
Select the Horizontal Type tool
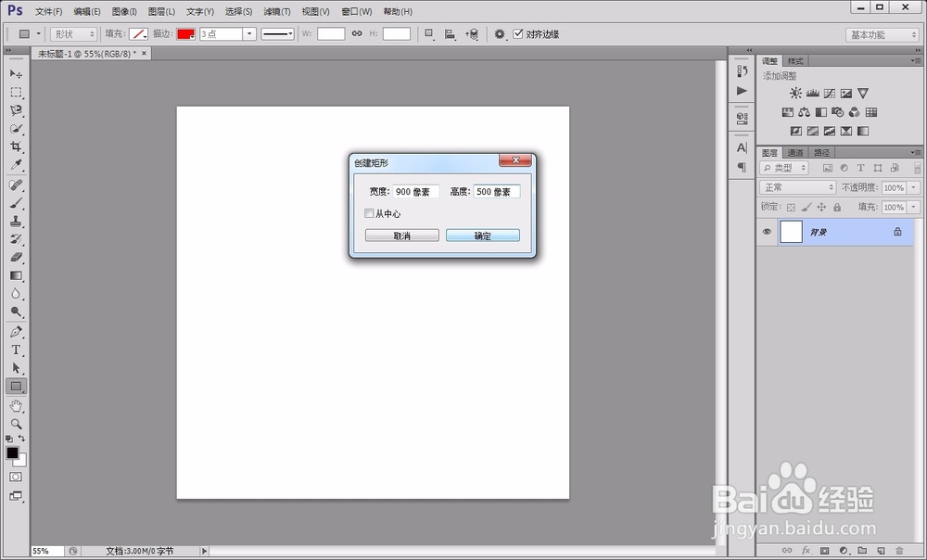click(x=15, y=350)
